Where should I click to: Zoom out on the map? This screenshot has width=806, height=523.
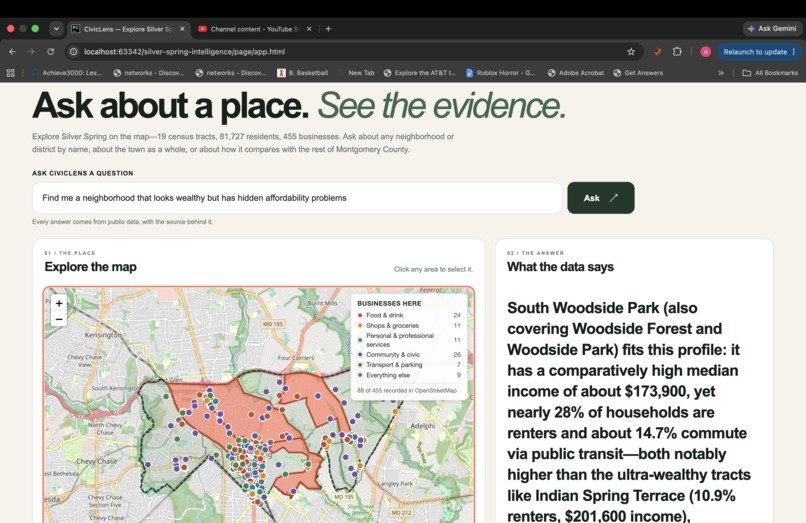pyautogui.click(x=59, y=319)
